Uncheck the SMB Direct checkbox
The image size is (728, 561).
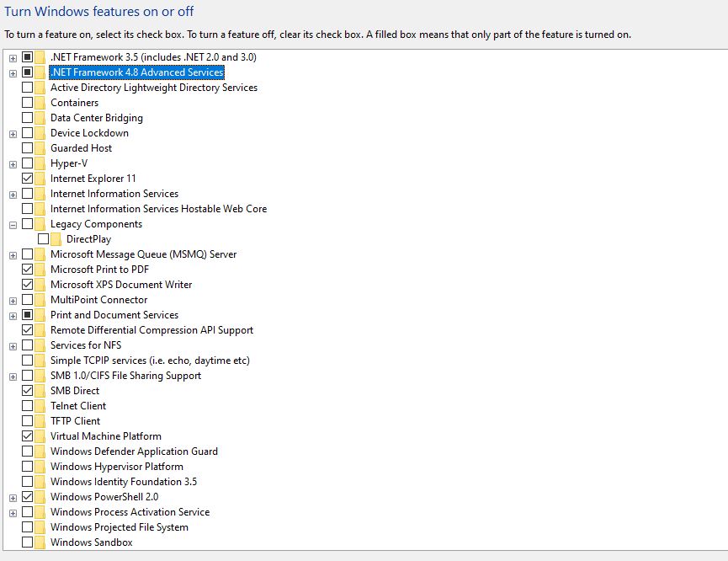(28, 390)
